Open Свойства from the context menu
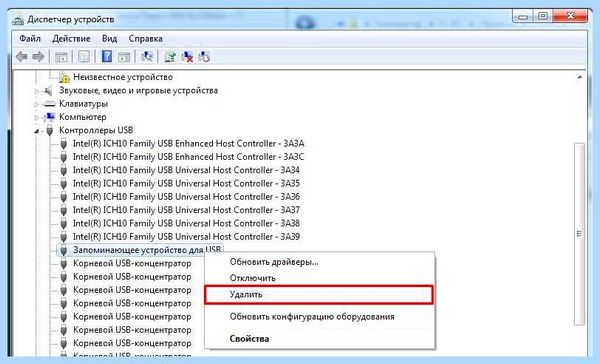Image resolution: width=600 pixels, height=364 pixels. pos(249,339)
